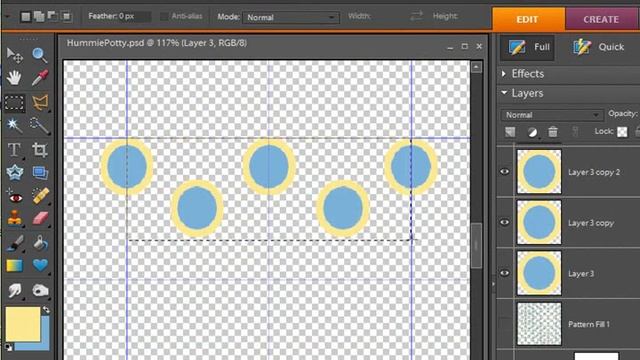Click the swap Width and Height arrows
This screenshot has width=640, height=360.
pyautogui.click(x=416, y=16)
